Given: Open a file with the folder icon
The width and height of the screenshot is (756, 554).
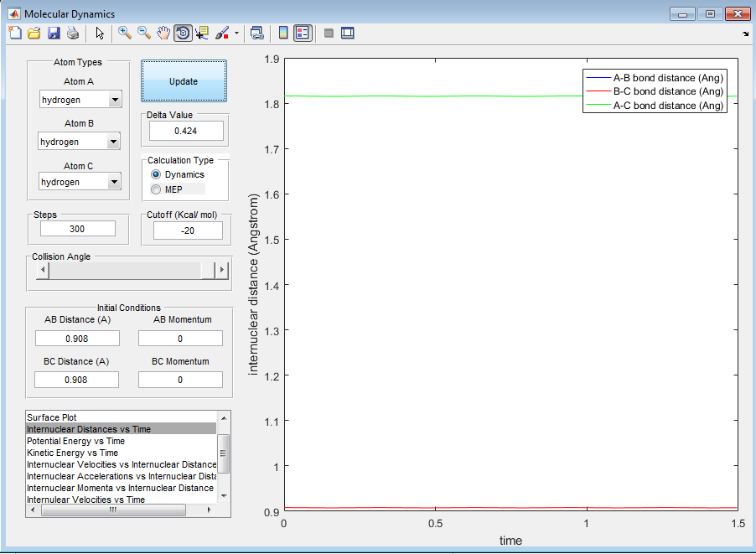Looking at the screenshot, I should (x=34, y=33).
